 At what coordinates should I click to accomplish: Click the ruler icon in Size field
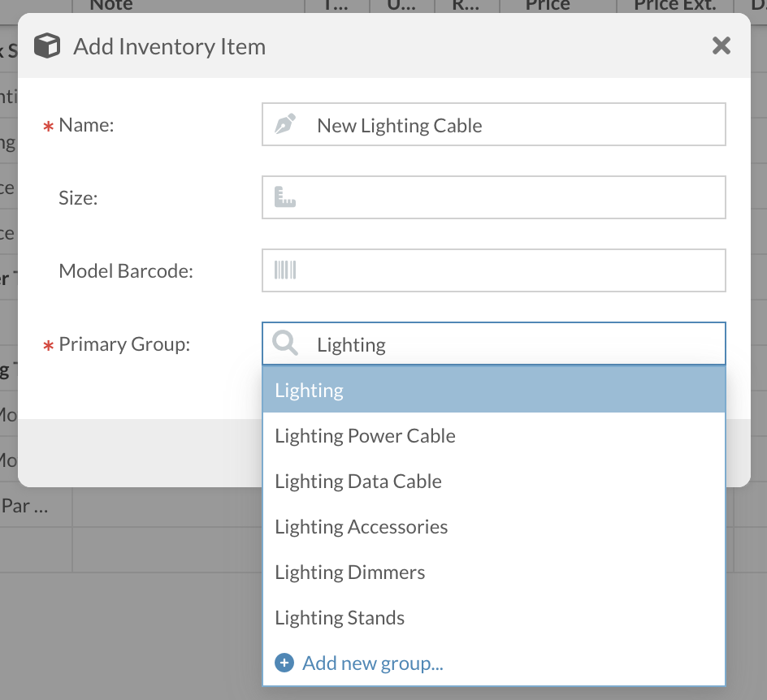click(x=285, y=197)
